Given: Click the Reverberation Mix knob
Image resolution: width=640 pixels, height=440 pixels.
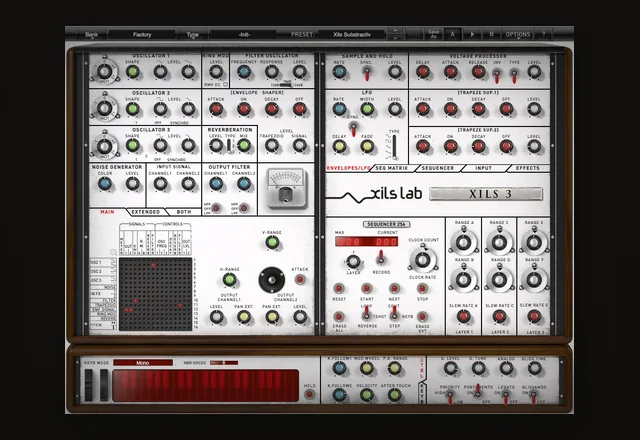Looking at the screenshot, I should coord(244,145).
